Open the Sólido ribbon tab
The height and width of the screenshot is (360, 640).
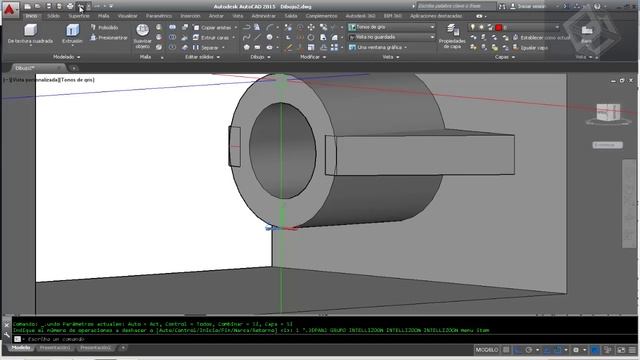[53, 16]
